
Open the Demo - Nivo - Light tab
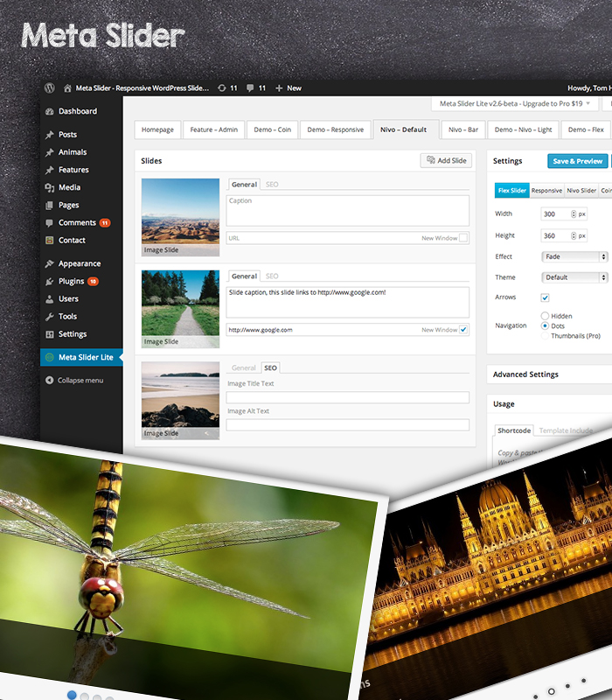coord(523,129)
